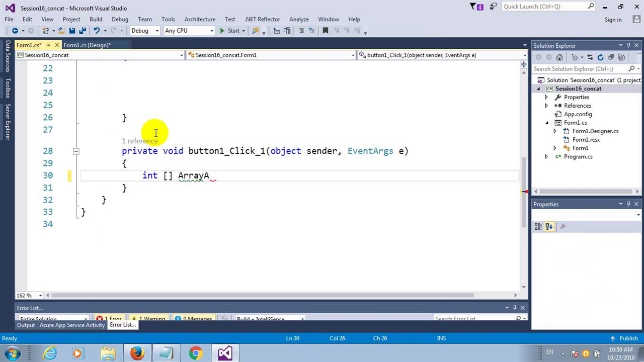Open the Debug configuration dropdown
The width and height of the screenshot is (644, 362).
tap(144, 31)
